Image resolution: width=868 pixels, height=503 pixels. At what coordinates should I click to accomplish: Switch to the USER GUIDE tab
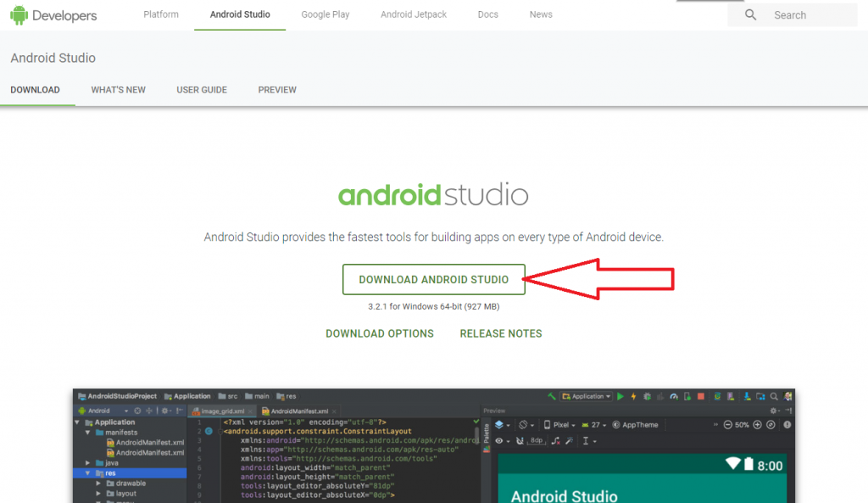(x=202, y=90)
